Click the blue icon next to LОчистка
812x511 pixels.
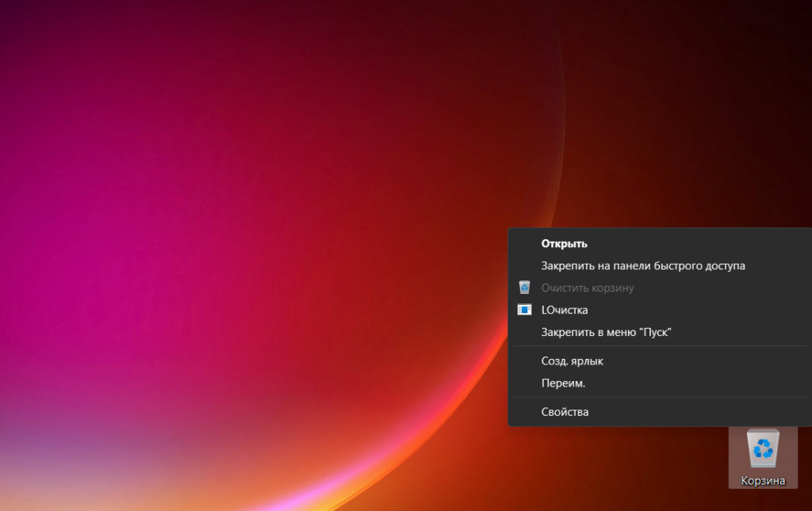524,310
